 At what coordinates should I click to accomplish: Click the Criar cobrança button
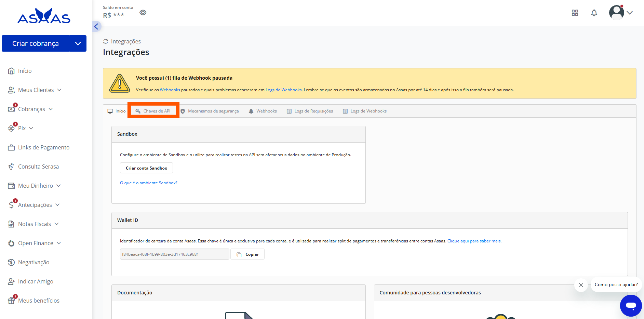[x=36, y=43]
